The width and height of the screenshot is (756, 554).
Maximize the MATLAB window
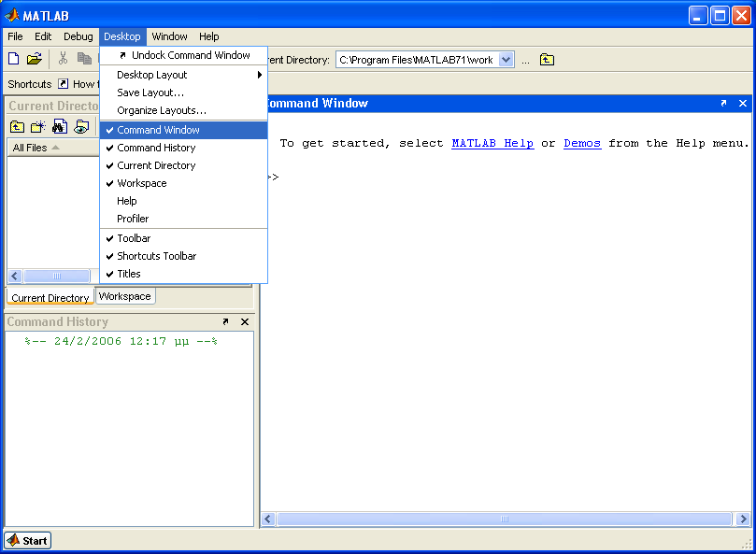720,16
